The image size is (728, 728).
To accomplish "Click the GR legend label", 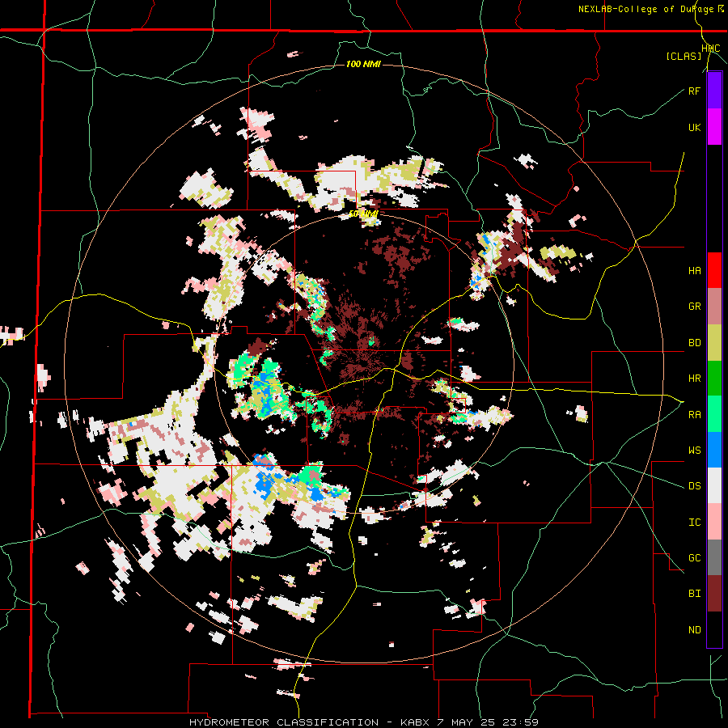I will tap(695, 307).
